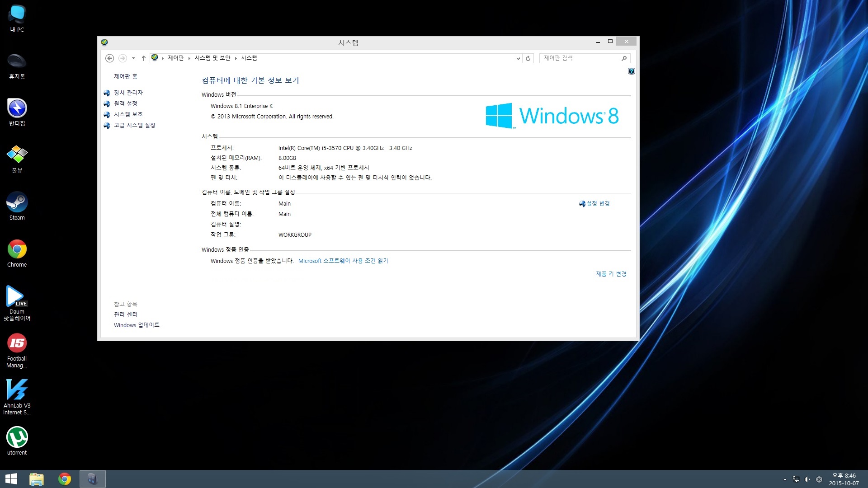Select the AhnLab V3 Internet Security icon
The width and height of the screenshot is (868, 488).
coord(17,397)
